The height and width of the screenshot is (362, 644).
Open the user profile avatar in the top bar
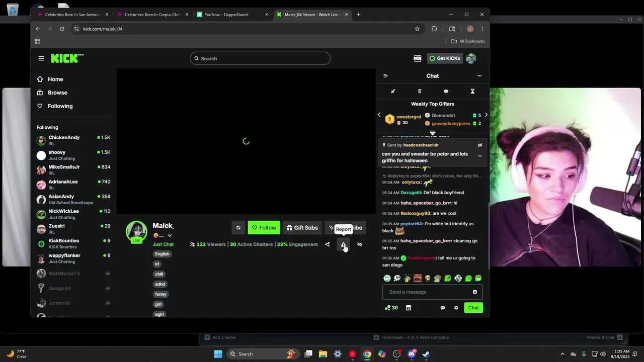pyautogui.click(x=471, y=58)
